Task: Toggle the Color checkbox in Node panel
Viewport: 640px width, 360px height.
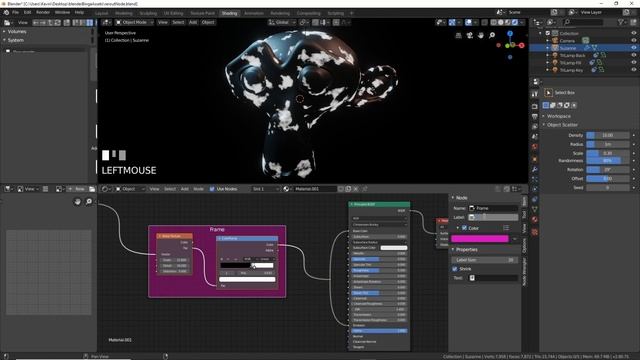Action: (464, 228)
